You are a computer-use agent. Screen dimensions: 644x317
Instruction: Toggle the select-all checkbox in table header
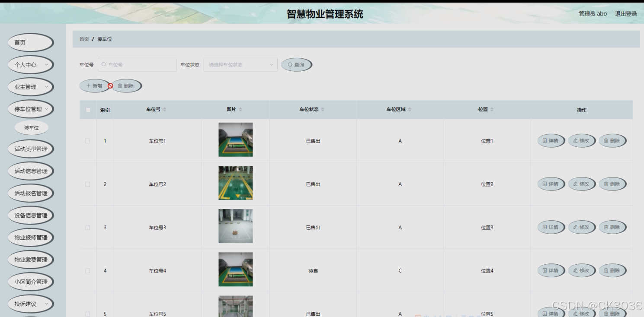coord(88,110)
